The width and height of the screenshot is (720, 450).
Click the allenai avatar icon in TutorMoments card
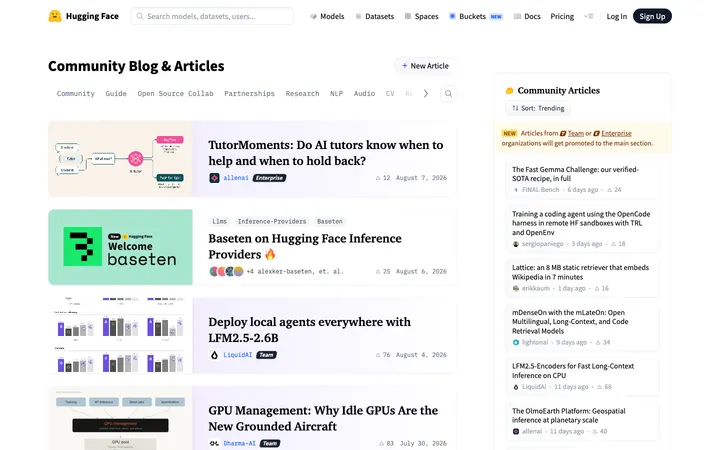214,178
